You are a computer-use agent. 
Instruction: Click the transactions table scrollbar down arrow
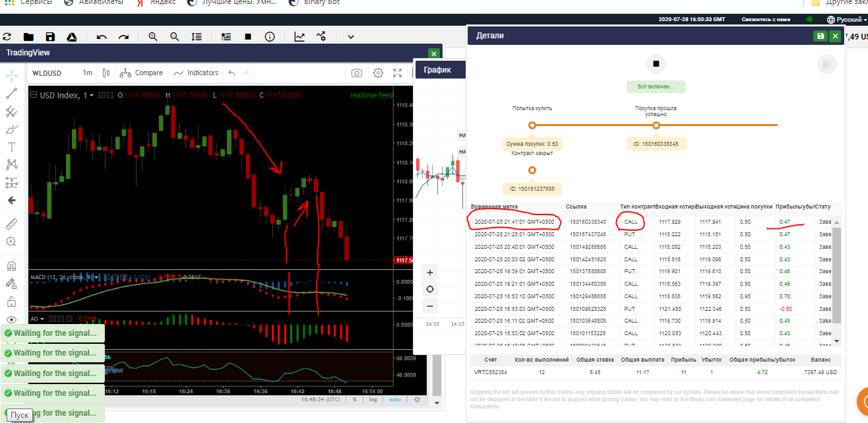(x=837, y=341)
